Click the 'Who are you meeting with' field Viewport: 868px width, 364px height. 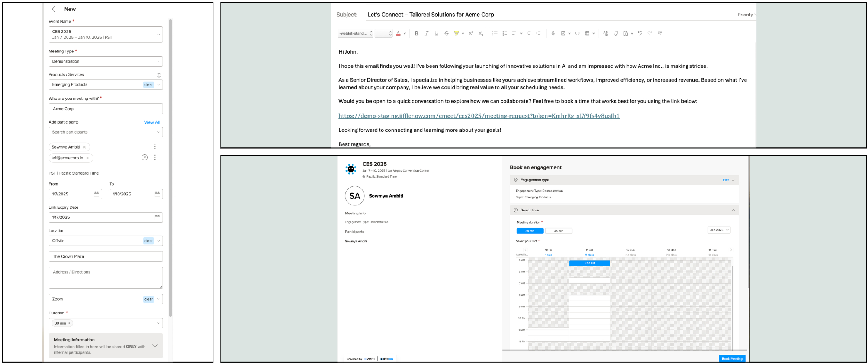pos(106,109)
